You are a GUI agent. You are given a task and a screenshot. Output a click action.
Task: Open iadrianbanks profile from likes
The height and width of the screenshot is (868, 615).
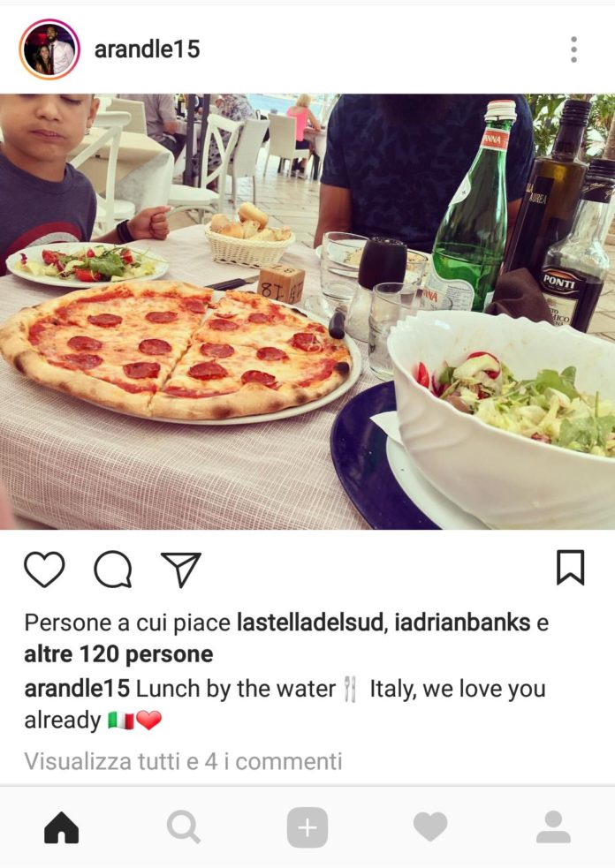[462, 623]
